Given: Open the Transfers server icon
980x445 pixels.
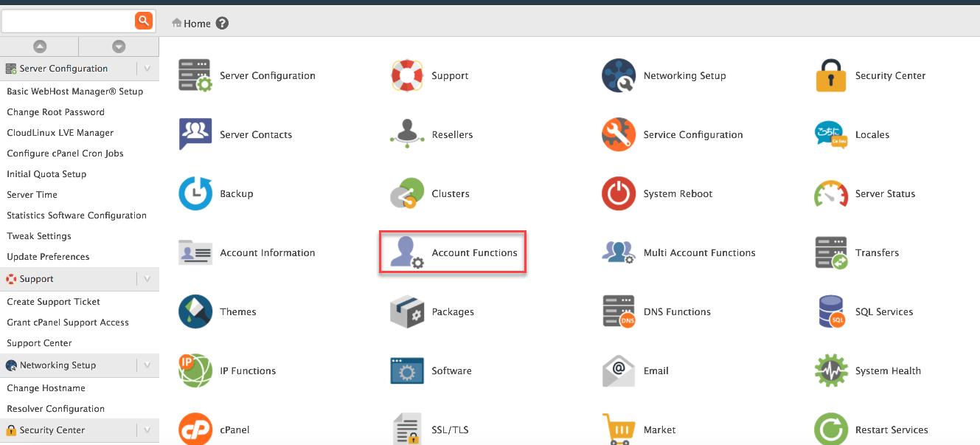Looking at the screenshot, I should pos(831,252).
